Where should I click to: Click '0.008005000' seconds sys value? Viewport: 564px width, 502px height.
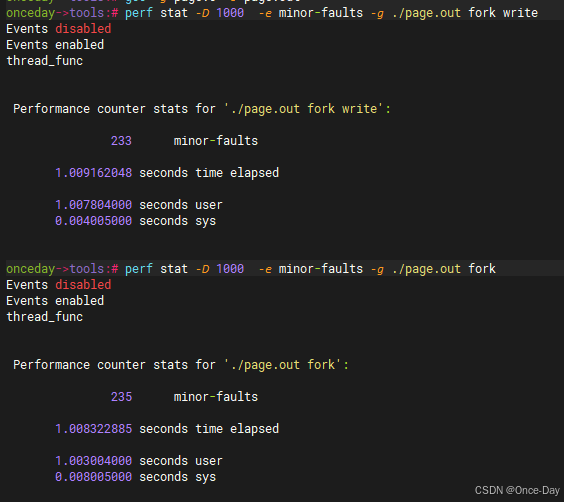pyautogui.click(x=94, y=477)
